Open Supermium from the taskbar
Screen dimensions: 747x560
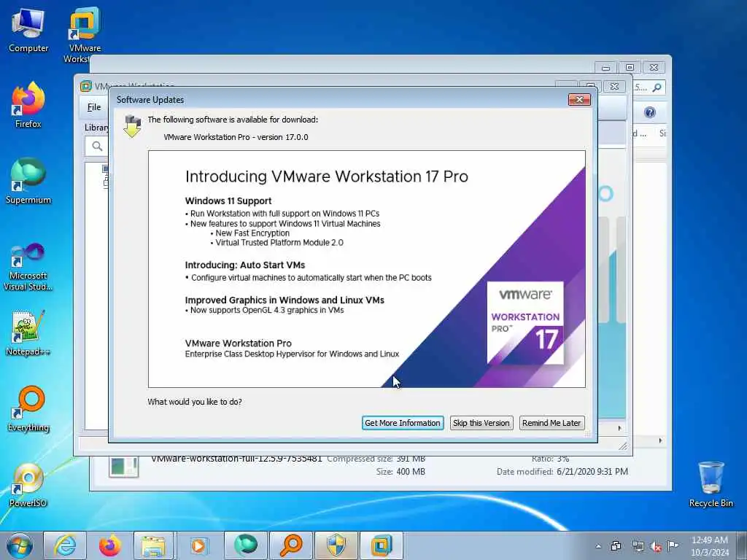[x=246, y=545]
